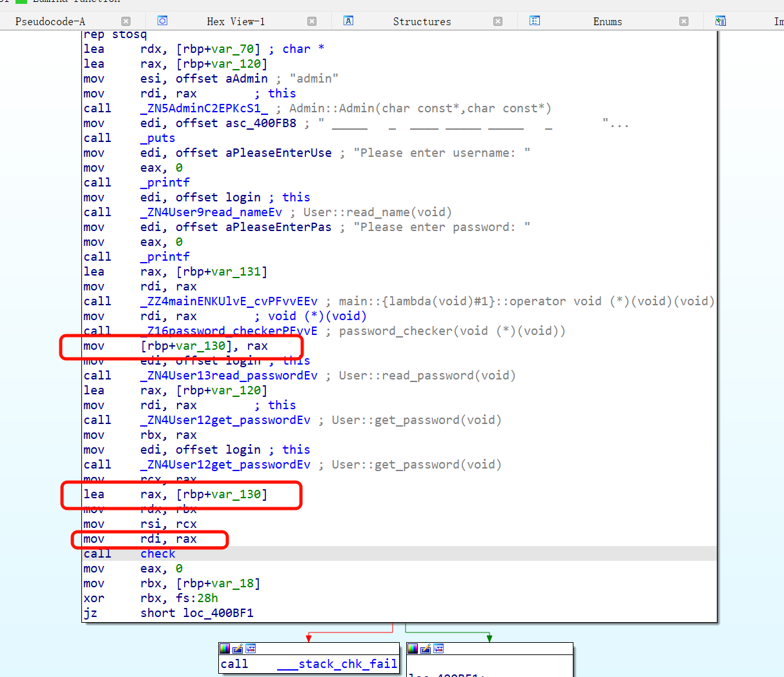Click 'asc_400FB8' offset operand
The image size is (784, 677).
click(x=261, y=123)
